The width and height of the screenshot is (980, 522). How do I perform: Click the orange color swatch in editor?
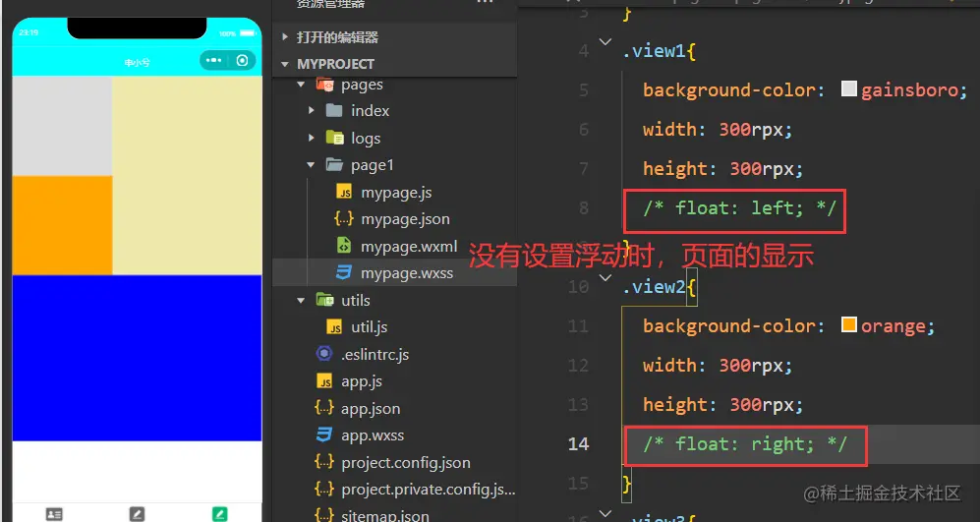click(848, 325)
